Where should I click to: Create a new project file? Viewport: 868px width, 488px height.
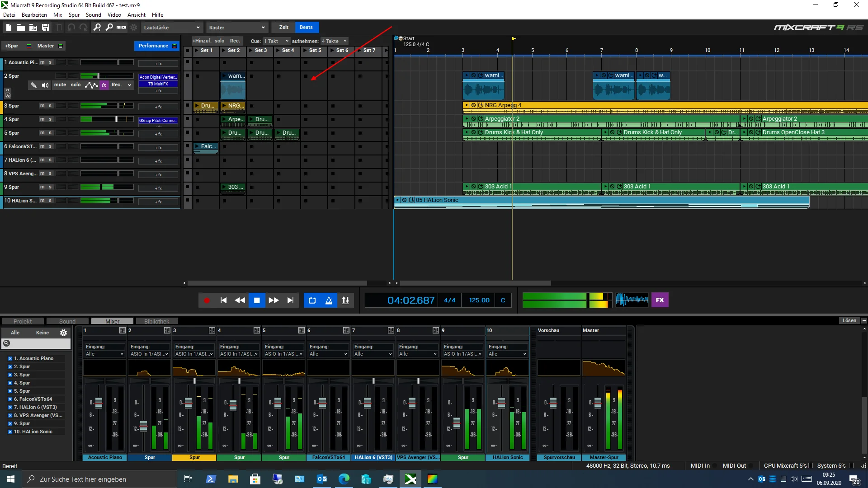tap(9, 28)
